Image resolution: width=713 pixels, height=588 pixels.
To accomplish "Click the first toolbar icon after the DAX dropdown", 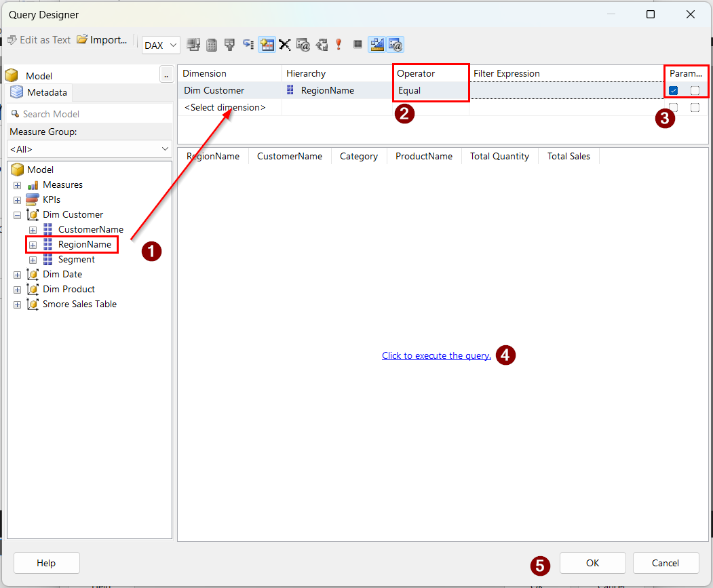I will tap(194, 45).
